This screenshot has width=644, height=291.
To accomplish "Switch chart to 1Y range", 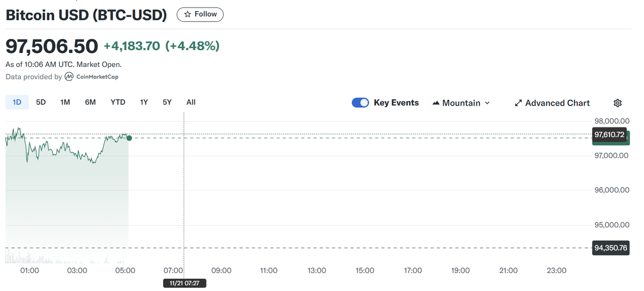I will [x=144, y=102].
